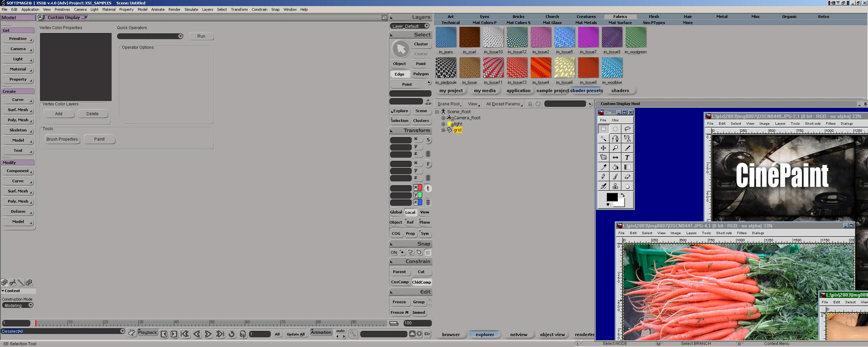This screenshot has height=347, width=868.
Task: Open the Animate menu
Action: (158, 9)
